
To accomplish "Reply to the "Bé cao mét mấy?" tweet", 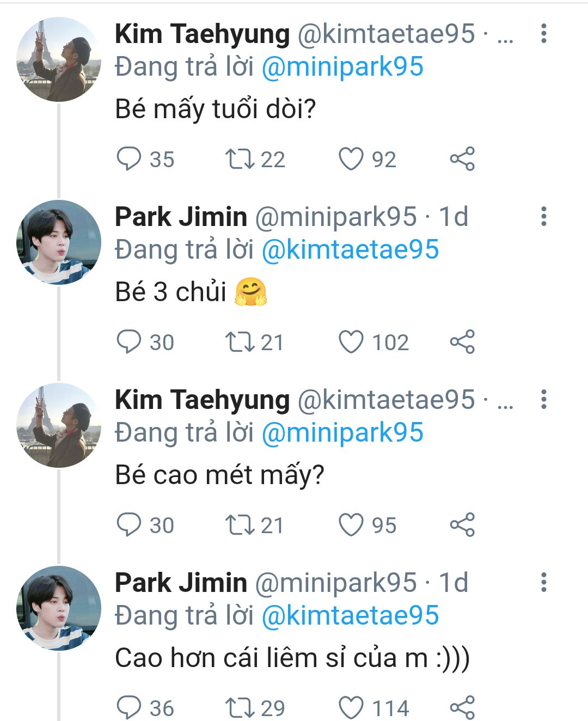I will [129, 525].
